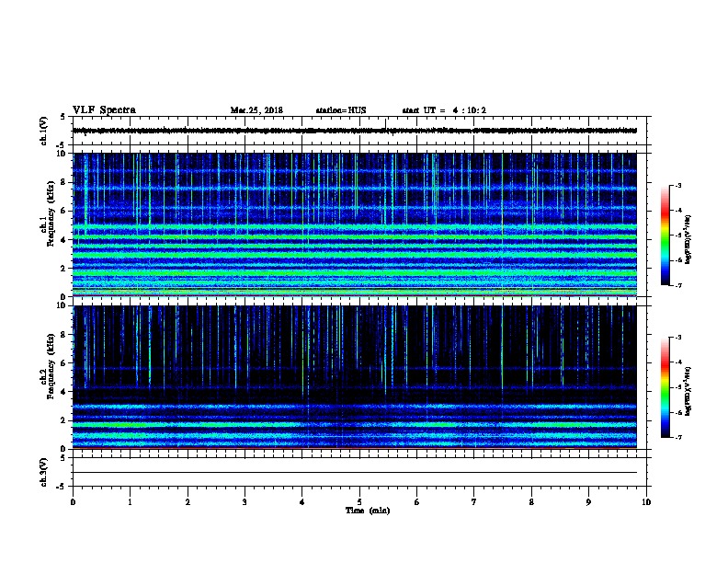Click the time axis tick label "4"
The width and height of the screenshot is (728, 563).
pos(302,501)
